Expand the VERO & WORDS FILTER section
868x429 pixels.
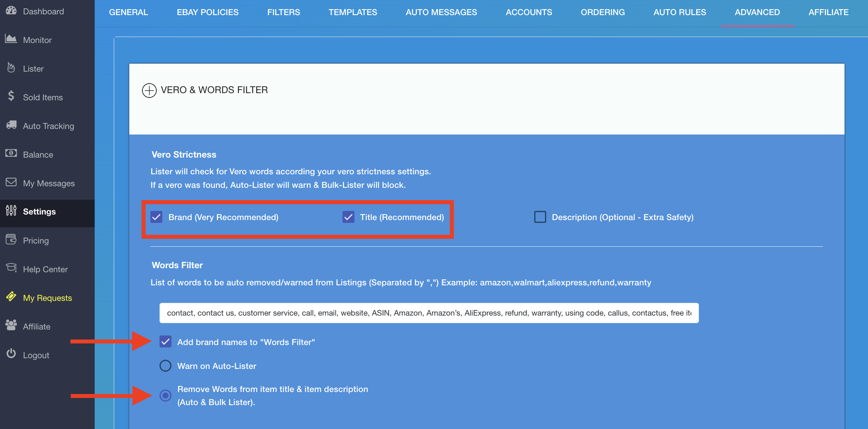pos(149,90)
